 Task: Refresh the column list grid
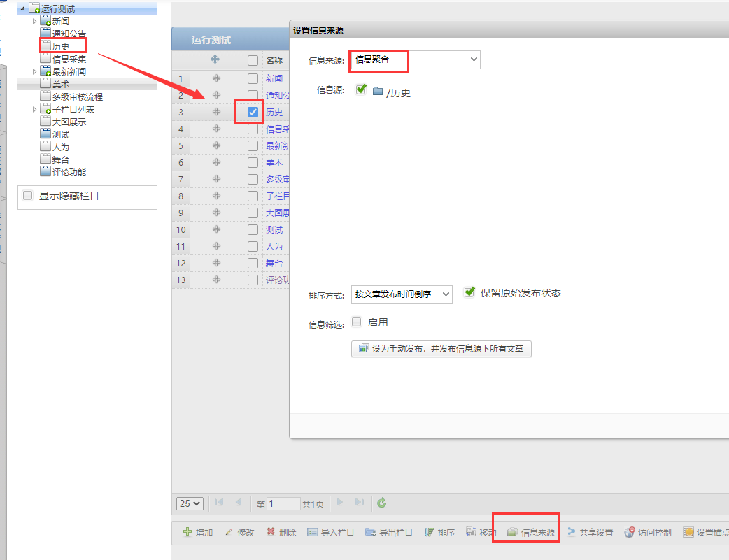point(381,503)
